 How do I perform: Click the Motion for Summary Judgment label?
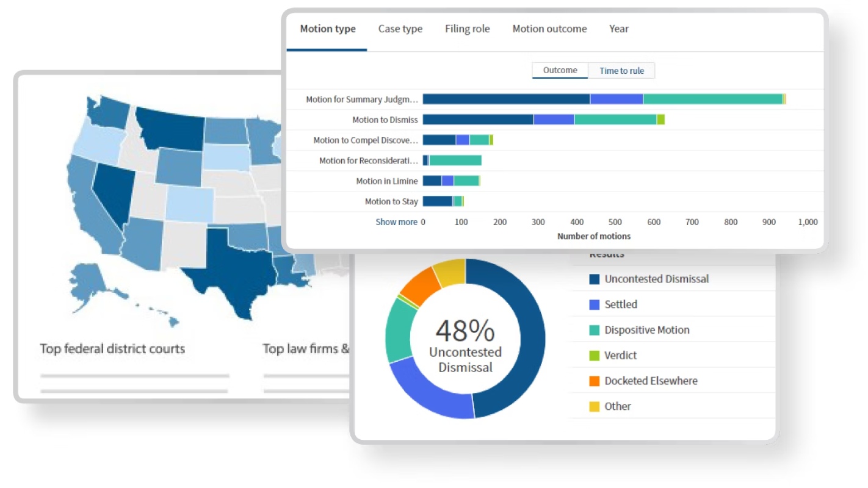coord(362,99)
